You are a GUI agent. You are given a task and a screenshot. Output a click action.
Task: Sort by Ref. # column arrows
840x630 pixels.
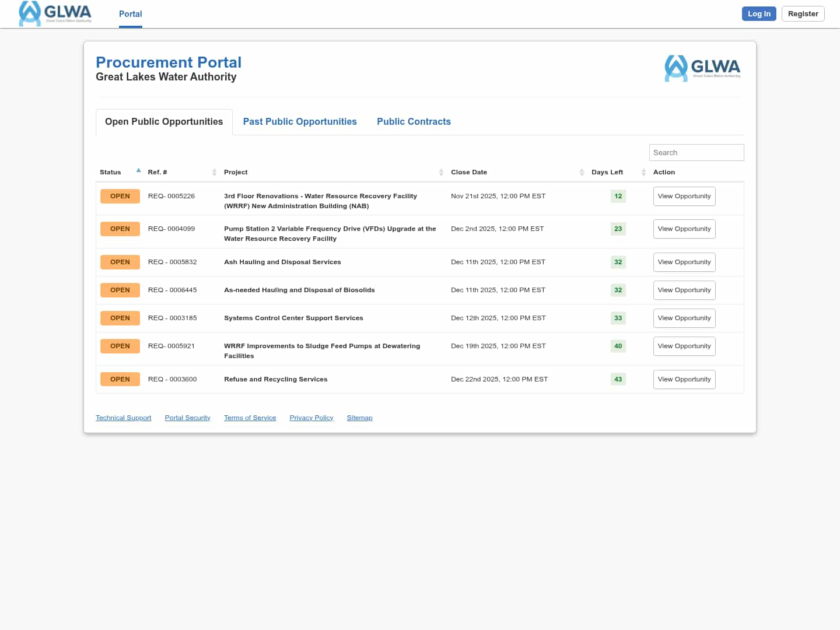click(214, 172)
